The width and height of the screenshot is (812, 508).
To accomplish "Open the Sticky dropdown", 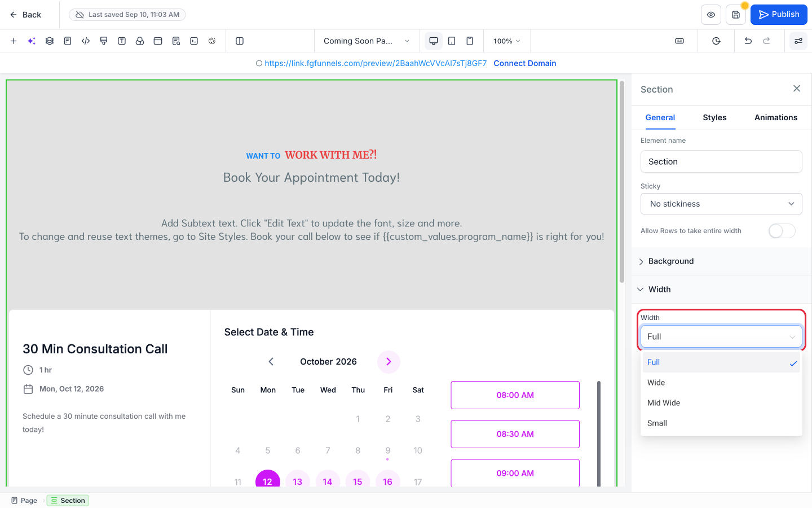I will click(721, 204).
